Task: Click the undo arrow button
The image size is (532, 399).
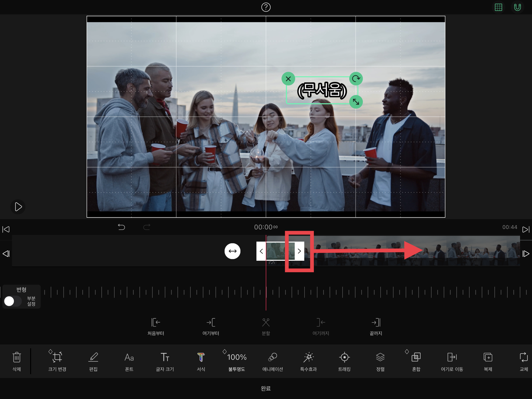Action: 122,227
